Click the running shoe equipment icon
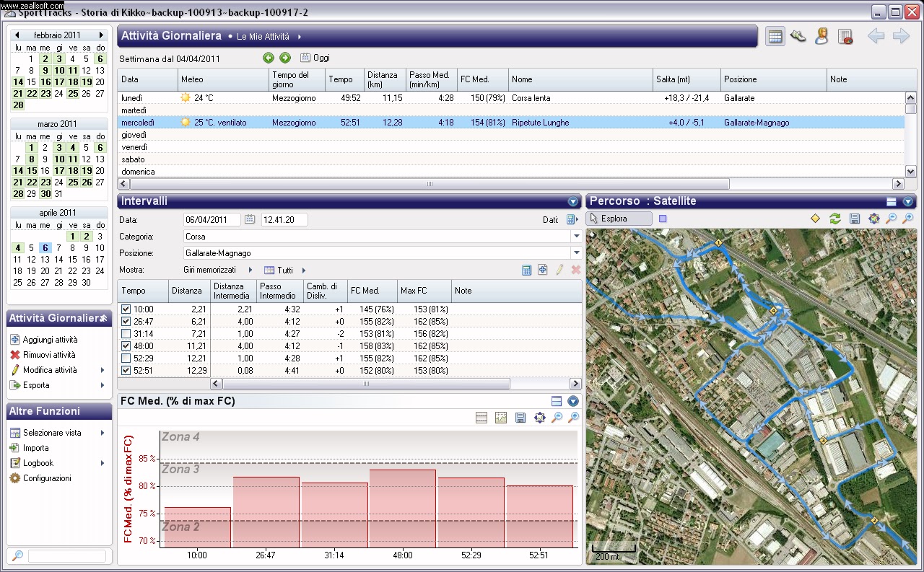The height and width of the screenshot is (572, 924). 798,37
